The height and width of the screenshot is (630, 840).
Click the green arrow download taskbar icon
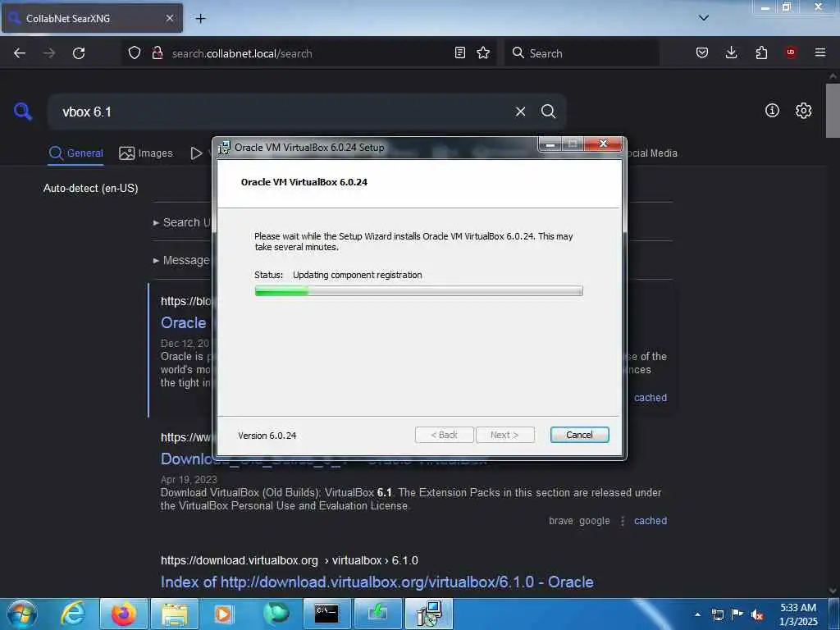coord(377,614)
